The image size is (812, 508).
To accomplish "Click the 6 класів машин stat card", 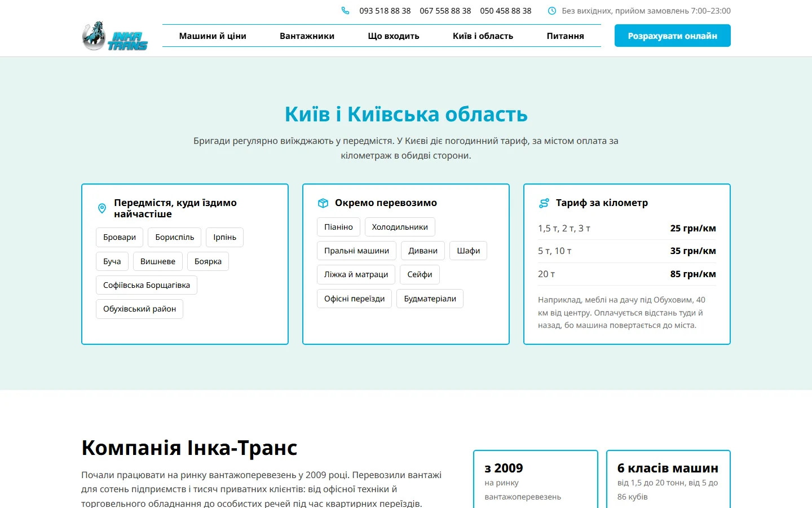I will click(x=668, y=479).
